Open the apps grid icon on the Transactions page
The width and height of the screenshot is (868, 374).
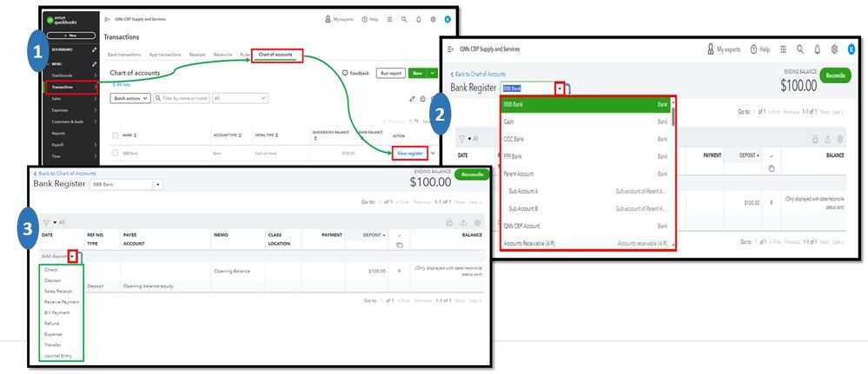coord(390,19)
